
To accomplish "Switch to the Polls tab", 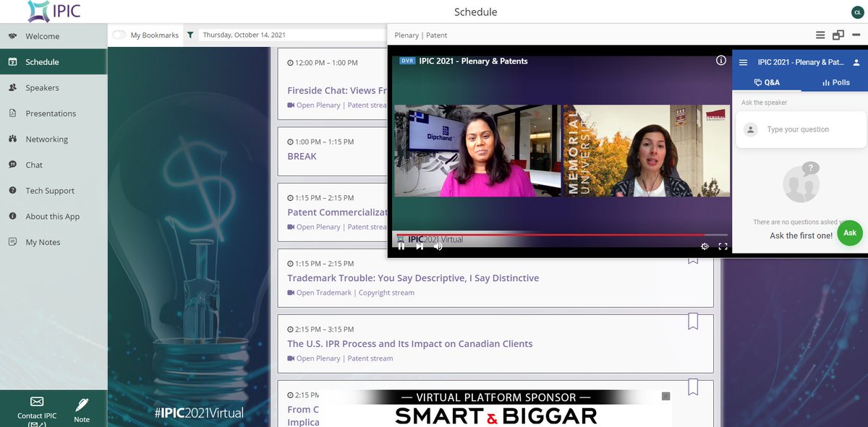I will (835, 82).
